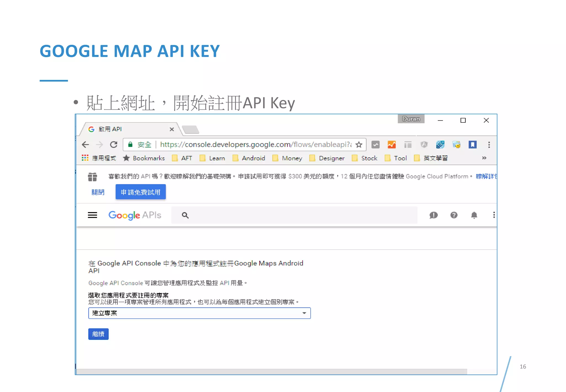
Task: Click the 繼續 button
Action: click(x=98, y=334)
